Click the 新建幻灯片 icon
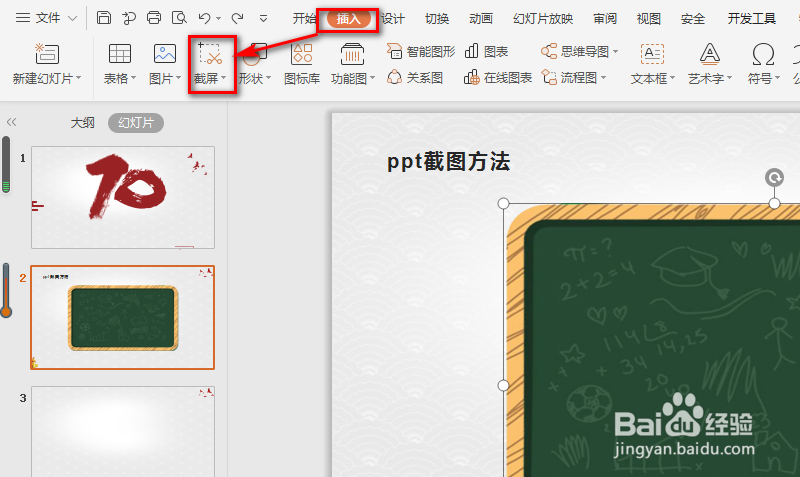Viewport: 800px width, 477px height. coord(47,54)
